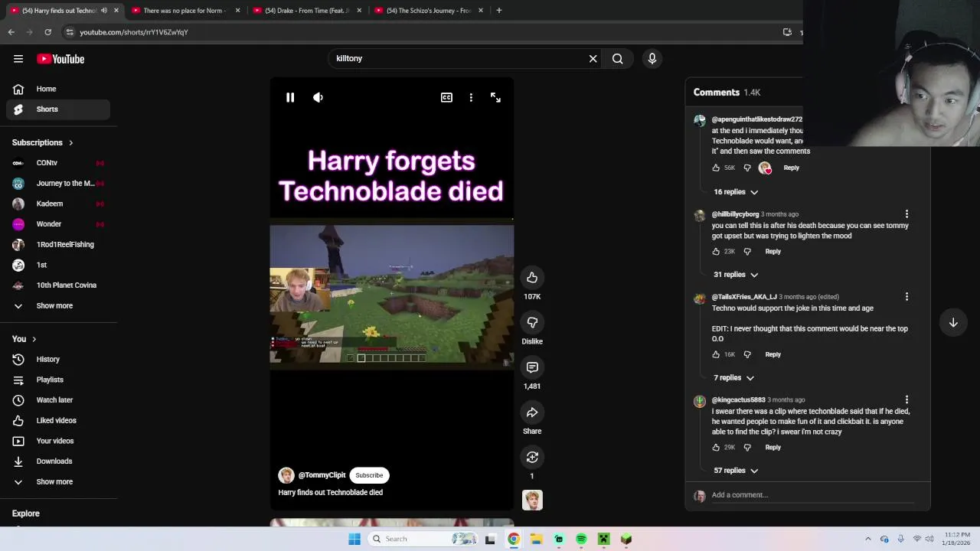This screenshot has height=551, width=980.
Task: Show more subscriptions below 10th Planet Covina
Action: point(58,306)
